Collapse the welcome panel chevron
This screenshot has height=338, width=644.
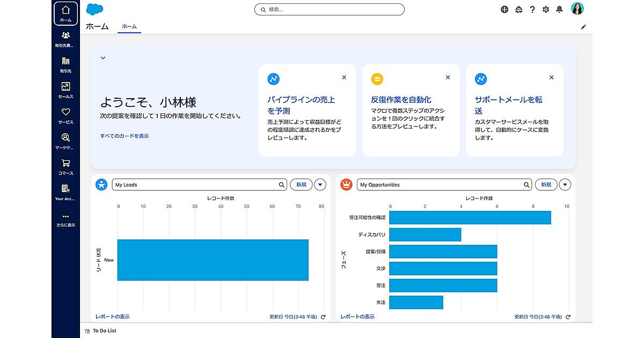pos(103,58)
